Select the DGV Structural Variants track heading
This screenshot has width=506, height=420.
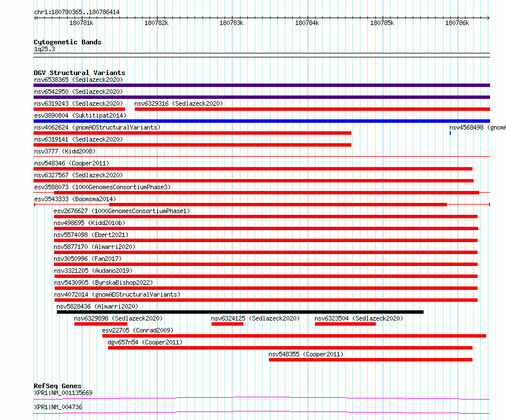coord(80,73)
